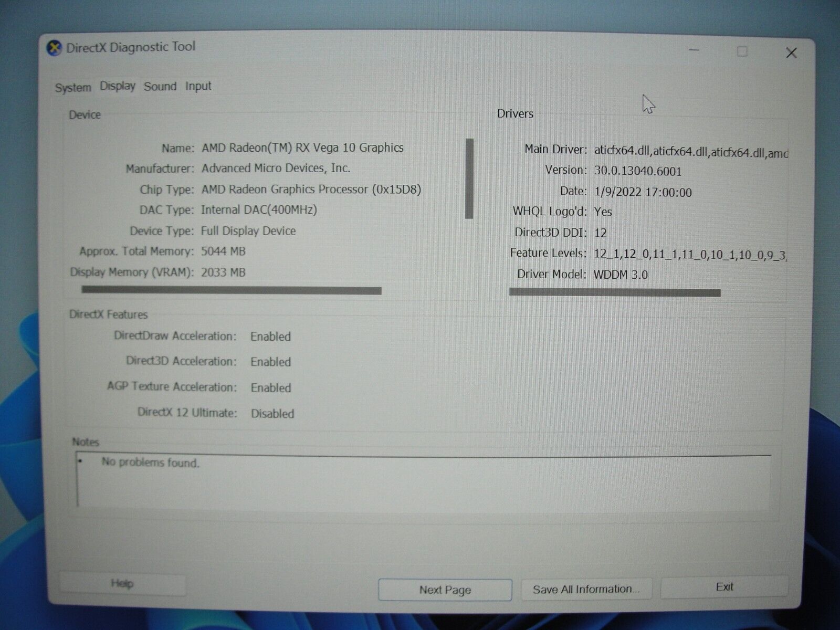Open Save All Information dialog
The image size is (840, 630).
point(586,588)
